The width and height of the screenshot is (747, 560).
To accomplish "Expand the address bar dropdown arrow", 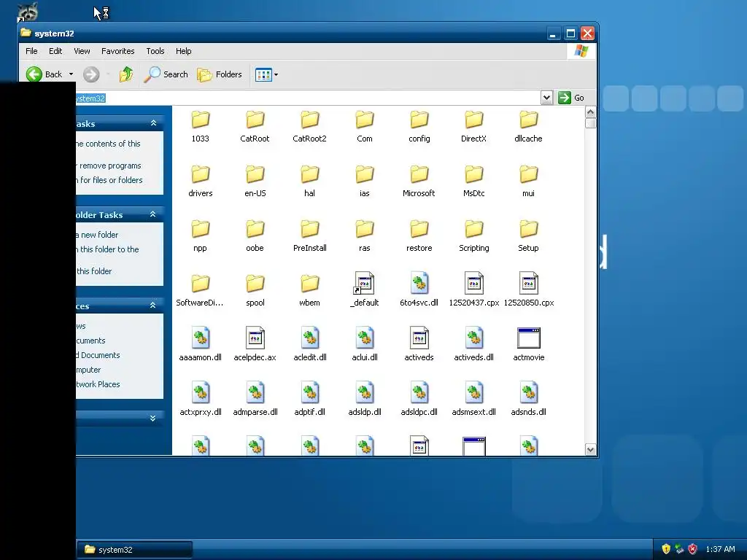I will (x=547, y=98).
